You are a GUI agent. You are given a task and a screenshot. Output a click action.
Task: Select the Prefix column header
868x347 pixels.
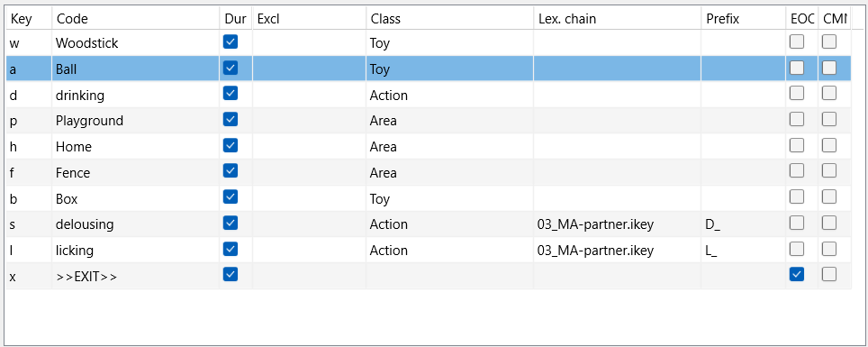(744, 19)
